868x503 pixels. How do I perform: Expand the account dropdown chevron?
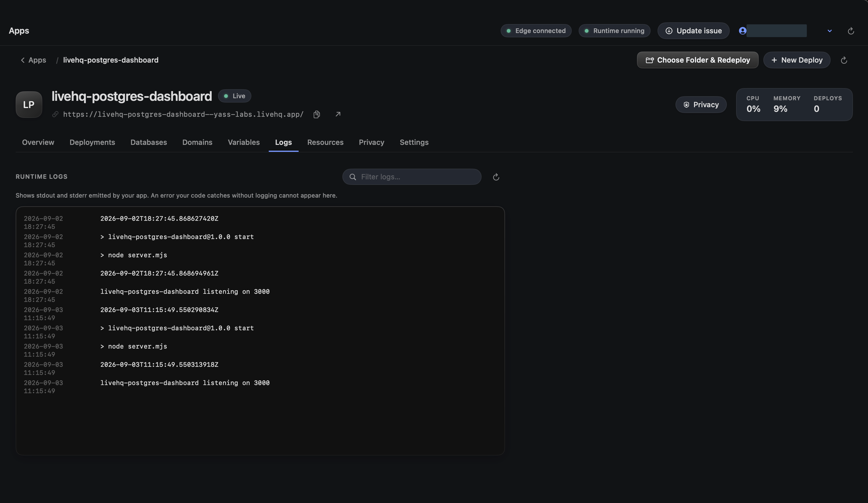click(829, 31)
